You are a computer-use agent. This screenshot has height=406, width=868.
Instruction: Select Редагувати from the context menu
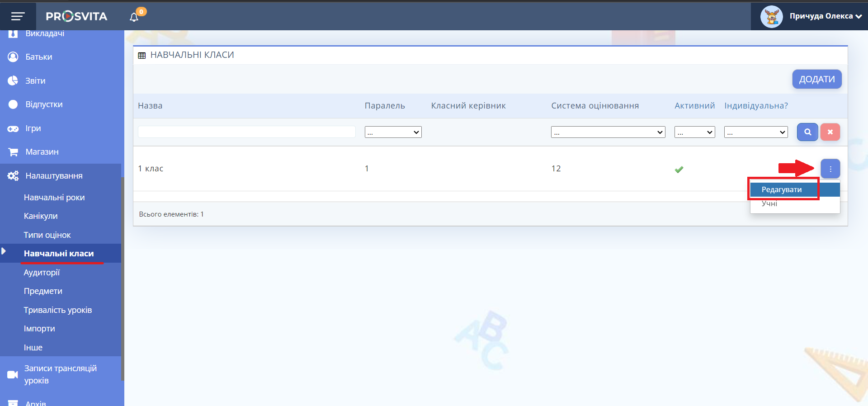pyautogui.click(x=782, y=190)
